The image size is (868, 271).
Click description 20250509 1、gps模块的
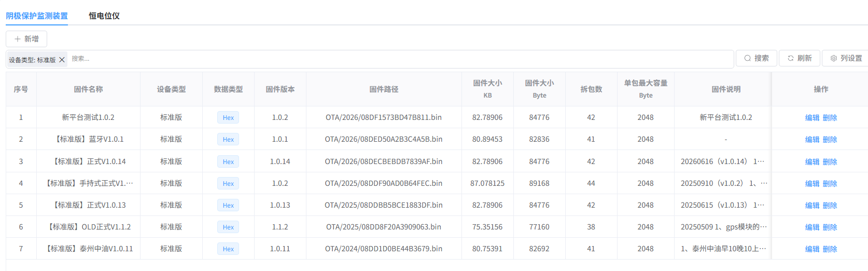724,227
